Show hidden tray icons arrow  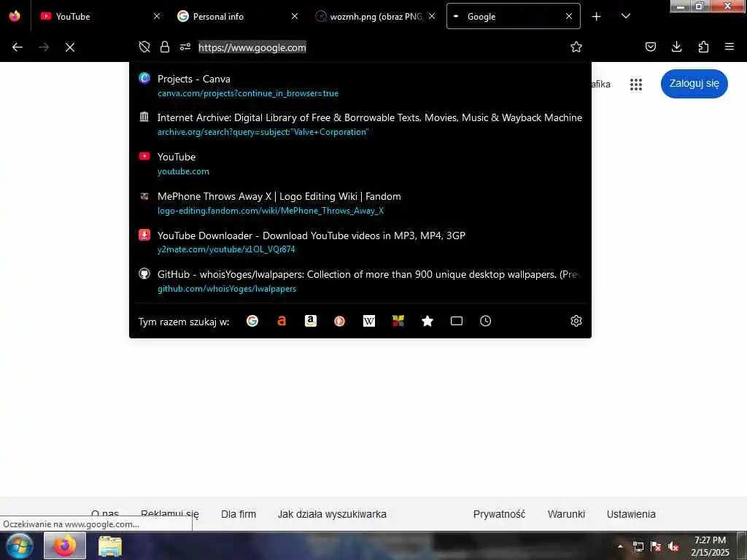(x=620, y=546)
